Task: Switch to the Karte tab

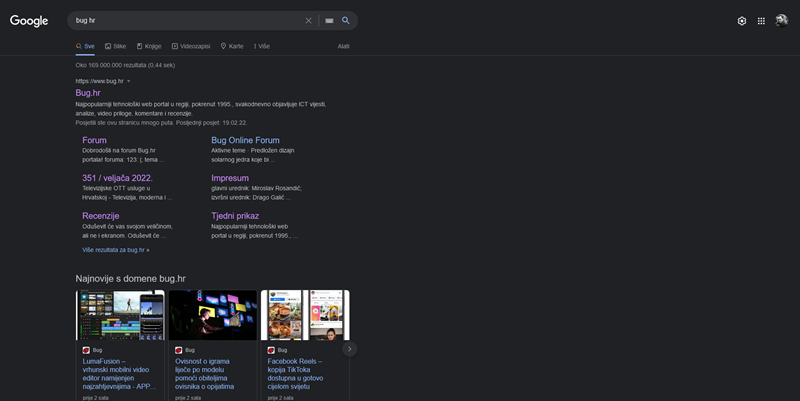Action: 232,46
